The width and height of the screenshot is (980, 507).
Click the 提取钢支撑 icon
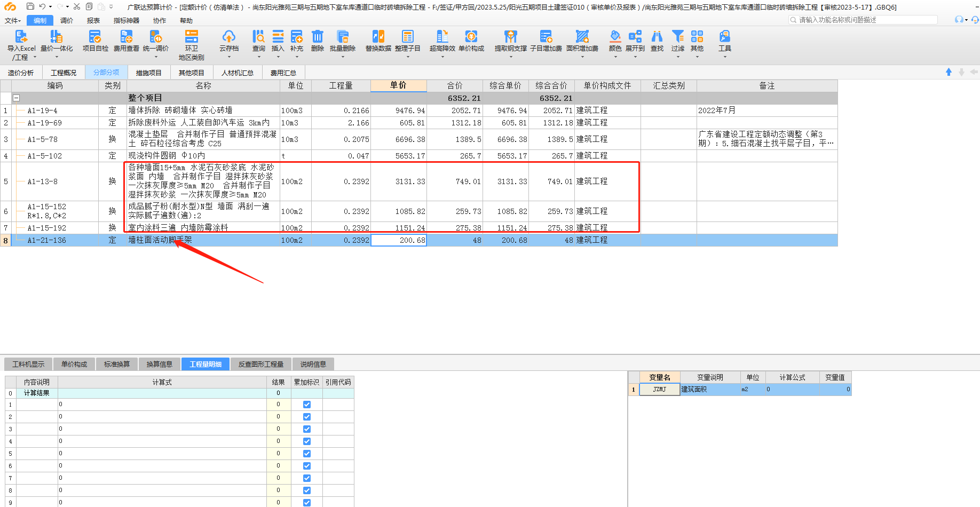point(511,36)
